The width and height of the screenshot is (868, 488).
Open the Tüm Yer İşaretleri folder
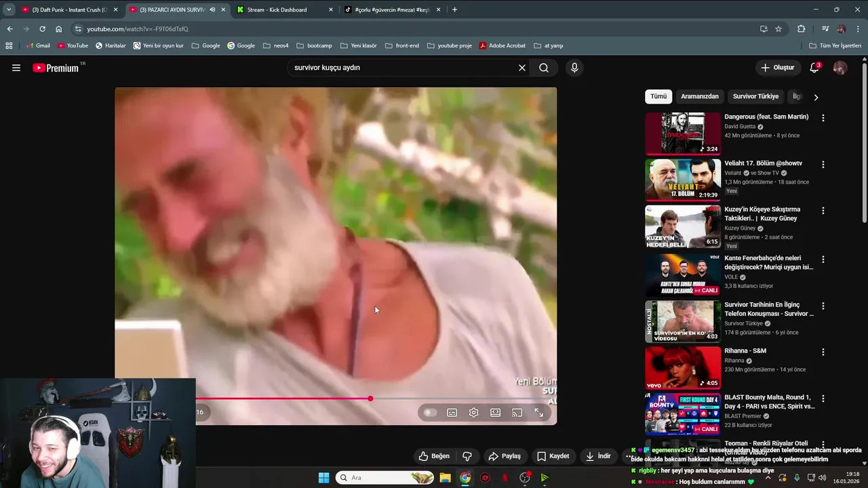coord(835,45)
